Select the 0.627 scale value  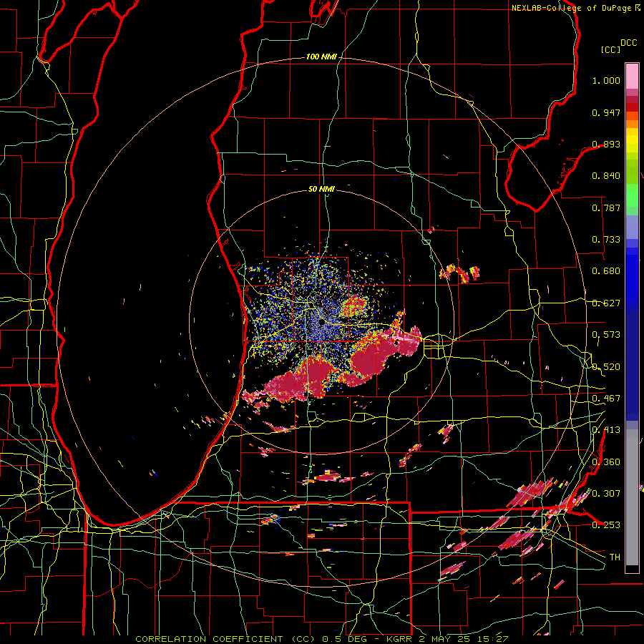pos(606,303)
